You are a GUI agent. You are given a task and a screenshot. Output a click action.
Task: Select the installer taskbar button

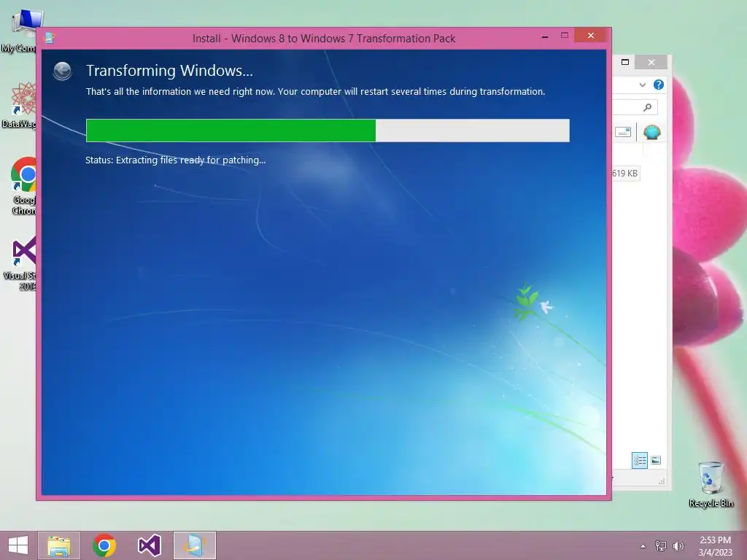pyautogui.click(x=194, y=545)
